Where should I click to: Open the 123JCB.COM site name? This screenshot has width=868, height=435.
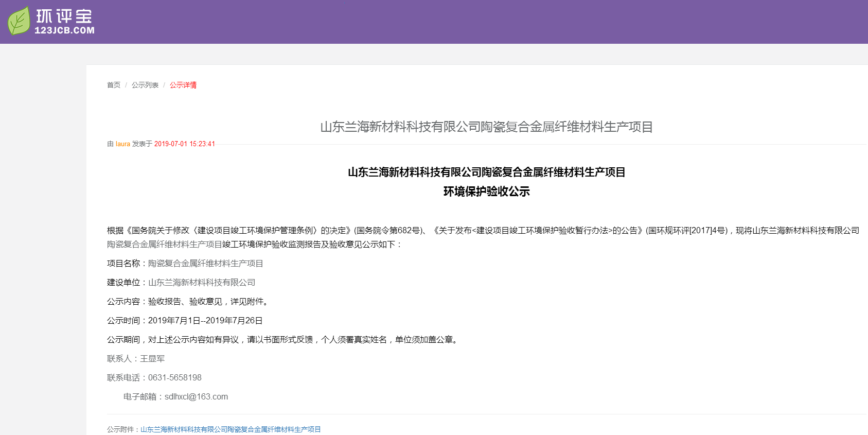click(x=65, y=30)
